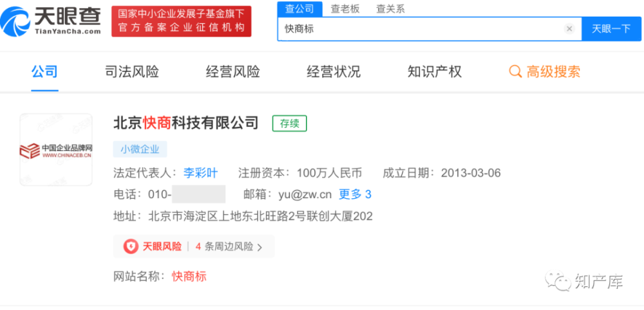Image resolution: width=644 pixels, height=310 pixels.
Task: Switch to the 查公司 search tab
Action: [x=300, y=9]
